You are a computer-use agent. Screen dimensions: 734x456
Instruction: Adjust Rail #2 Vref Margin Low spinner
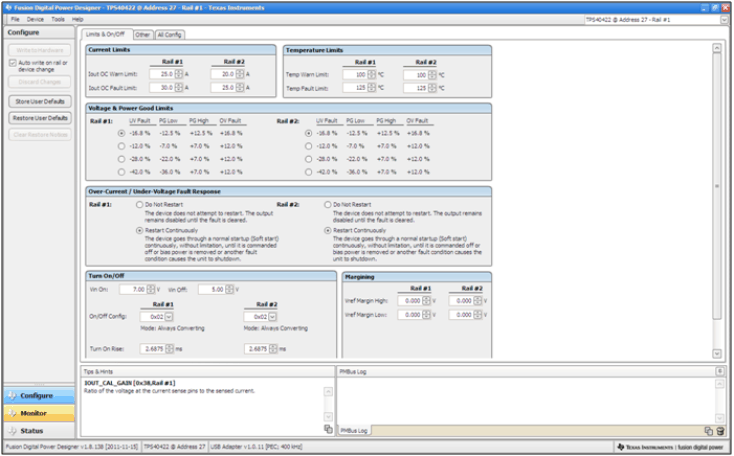(477, 315)
